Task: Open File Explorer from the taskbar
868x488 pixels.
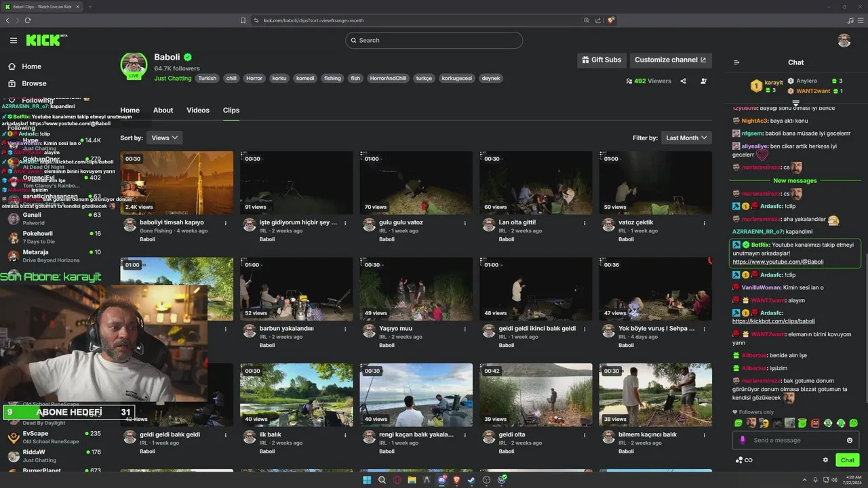Action: (x=412, y=480)
